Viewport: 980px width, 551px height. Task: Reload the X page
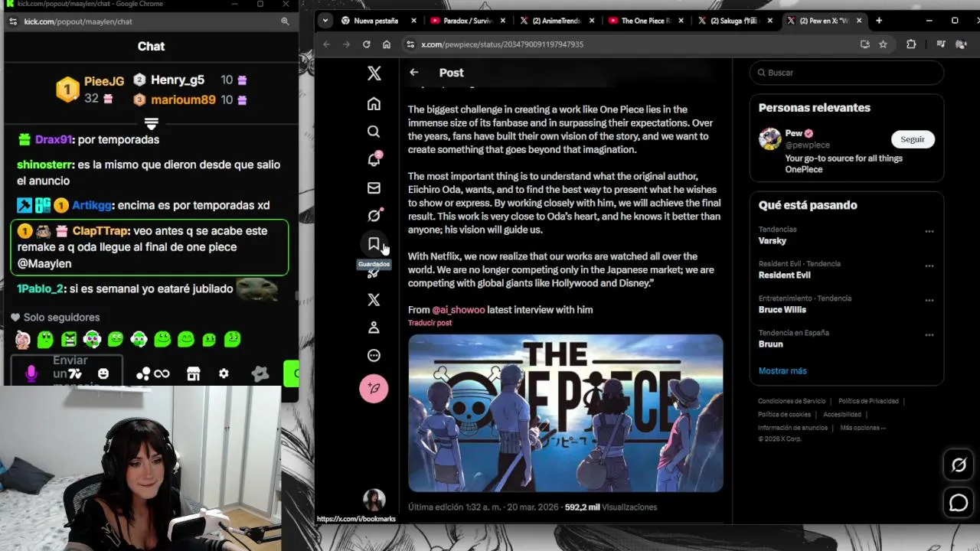tap(366, 44)
